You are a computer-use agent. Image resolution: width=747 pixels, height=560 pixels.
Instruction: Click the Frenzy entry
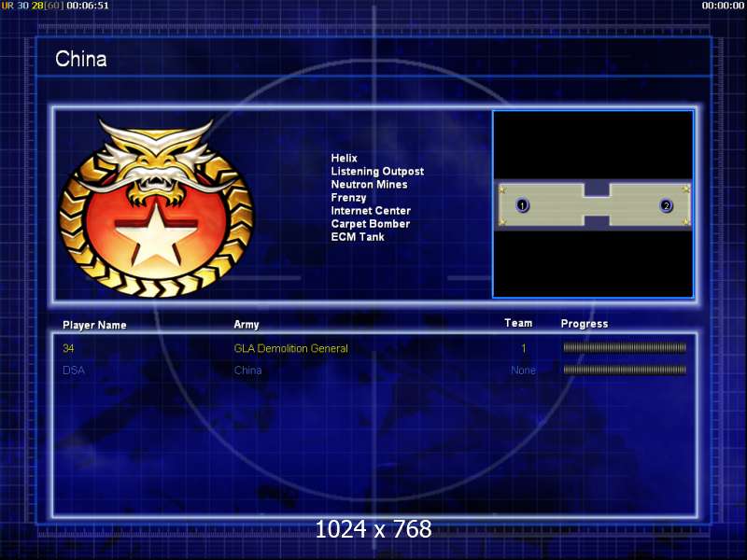pyautogui.click(x=348, y=198)
